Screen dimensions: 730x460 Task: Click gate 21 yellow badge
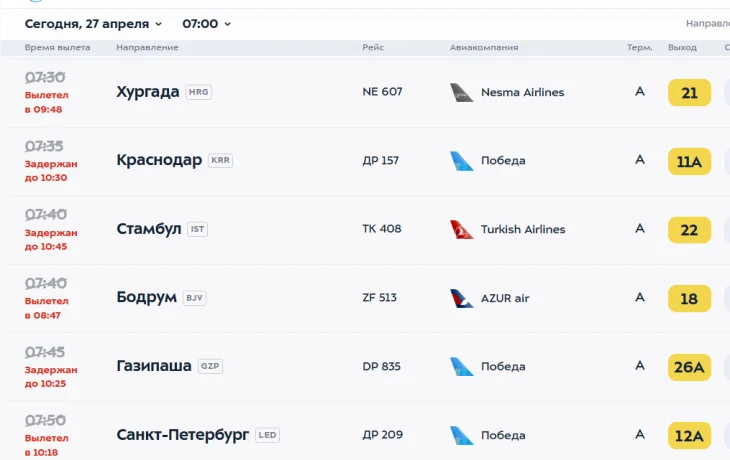[x=689, y=93]
